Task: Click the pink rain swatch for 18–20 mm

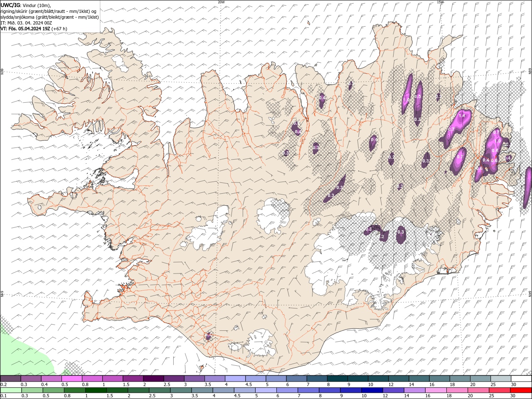Action: click(x=457, y=390)
